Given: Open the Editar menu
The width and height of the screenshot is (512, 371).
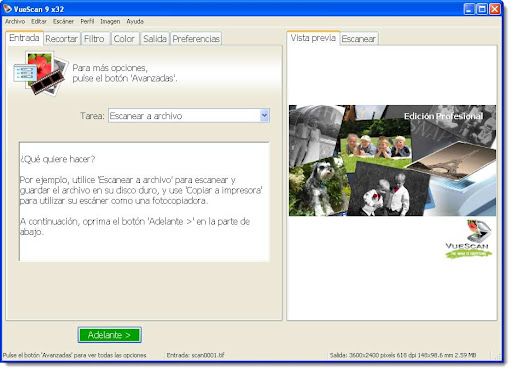Looking at the screenshot, I should (39, 21).
